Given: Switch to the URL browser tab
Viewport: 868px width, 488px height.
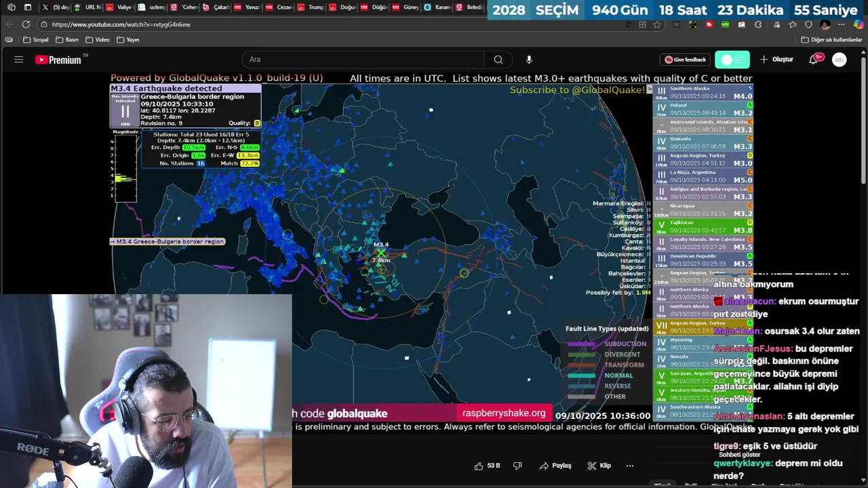Looking at the screenshot, I should 87,7.
